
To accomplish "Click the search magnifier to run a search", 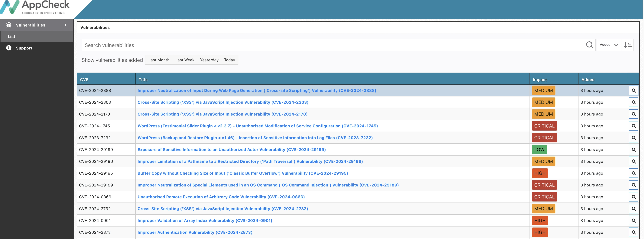I will point(590,45).
